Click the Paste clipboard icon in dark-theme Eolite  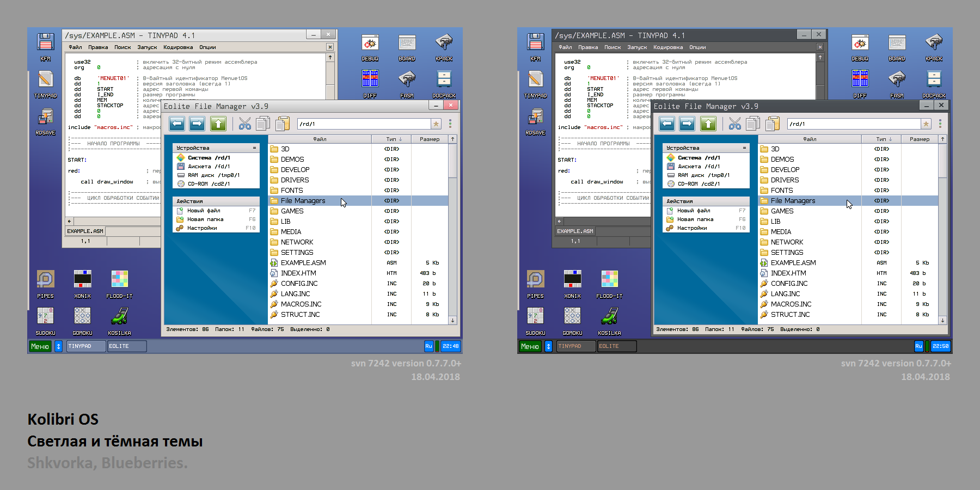772,124
